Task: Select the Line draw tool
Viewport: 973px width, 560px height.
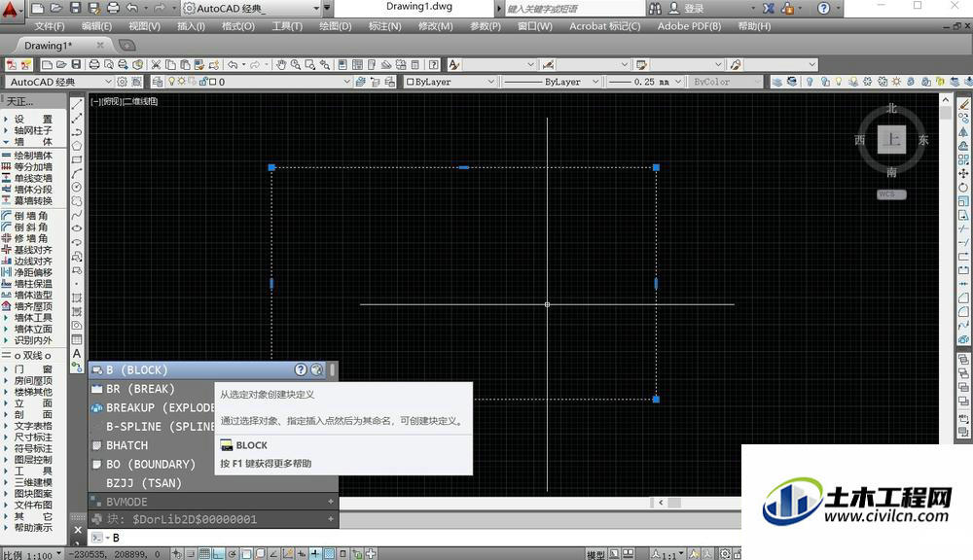Action: pos(77,104)
